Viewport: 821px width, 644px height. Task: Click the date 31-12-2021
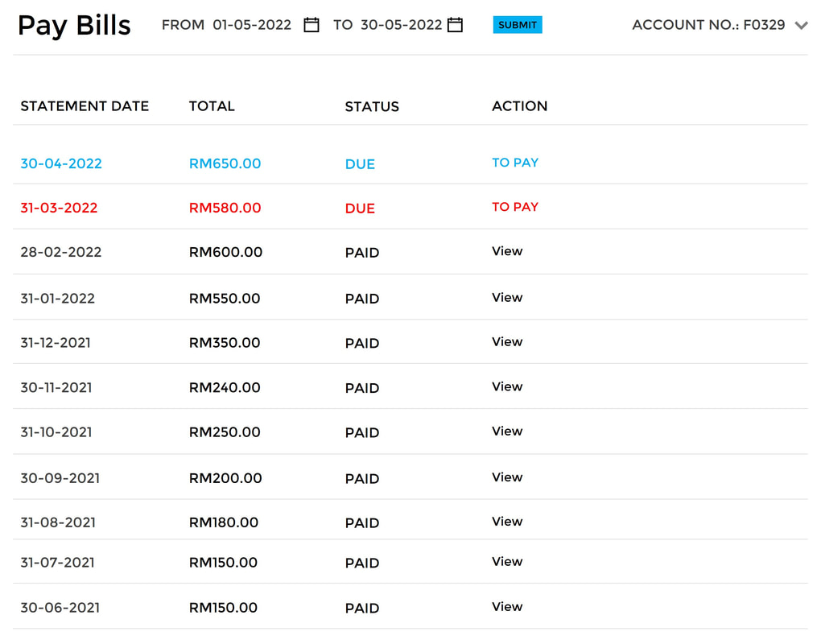click(56, 342)
